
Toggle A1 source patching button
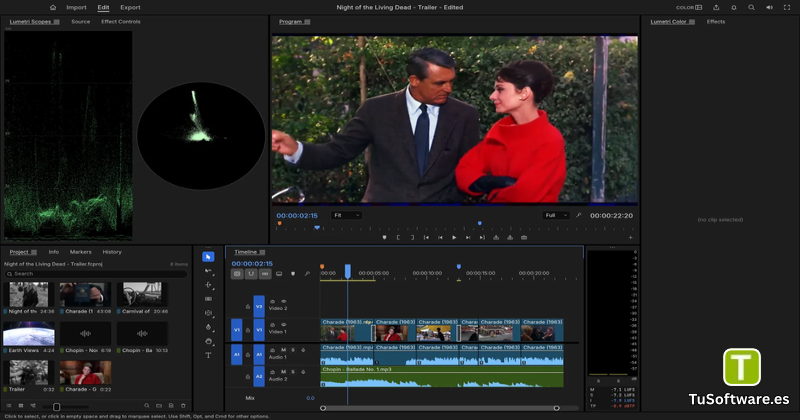237,354
